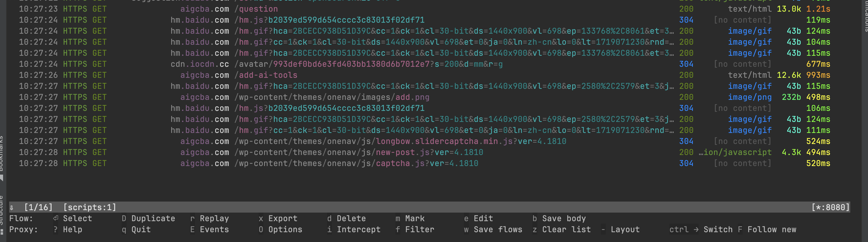Image resolution: width=868 pixels, height=242 pixels.
Task: Click the Duplicate flow shortcut hint
Action: pos(153,218)
